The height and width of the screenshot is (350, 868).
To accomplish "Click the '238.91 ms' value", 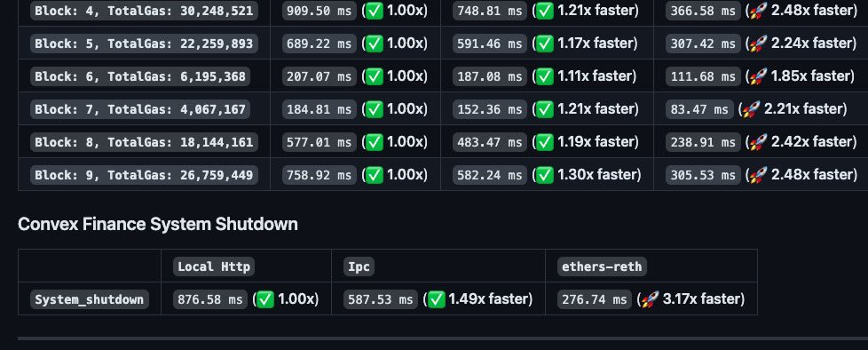I will (703, 142).
